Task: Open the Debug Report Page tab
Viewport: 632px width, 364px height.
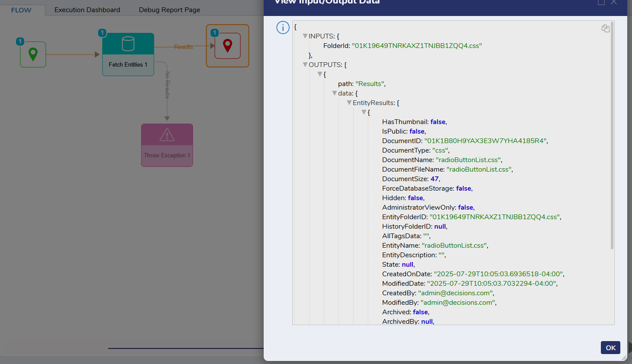Action: pyautogui.click(x=169, y=10)
